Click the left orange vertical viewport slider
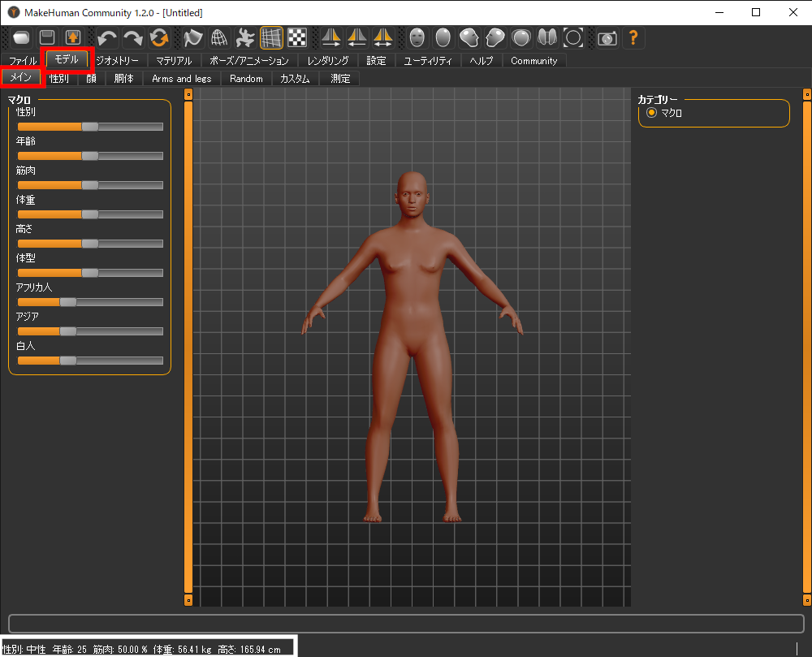This screenshot has width=812, height=657. coord(188,347)
